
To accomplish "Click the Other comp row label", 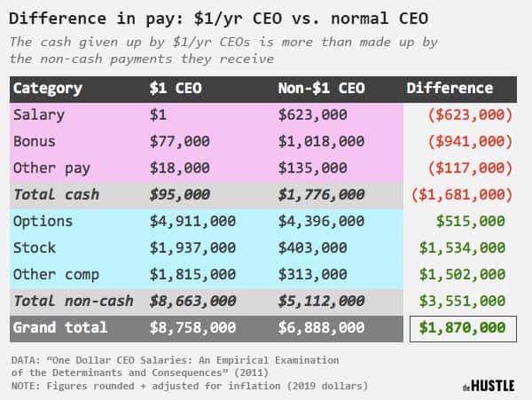I will pyautogui.click(x=57, y=274).
